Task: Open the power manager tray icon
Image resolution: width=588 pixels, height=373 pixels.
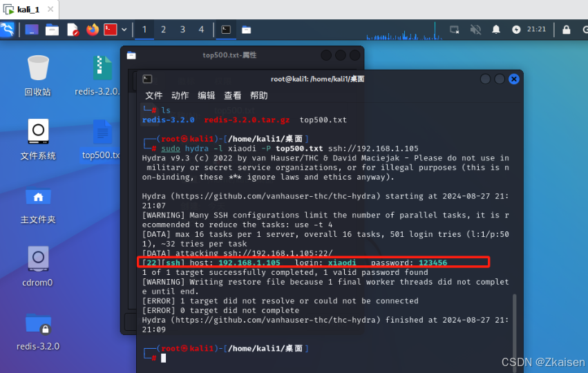Action: click(516, 30)
